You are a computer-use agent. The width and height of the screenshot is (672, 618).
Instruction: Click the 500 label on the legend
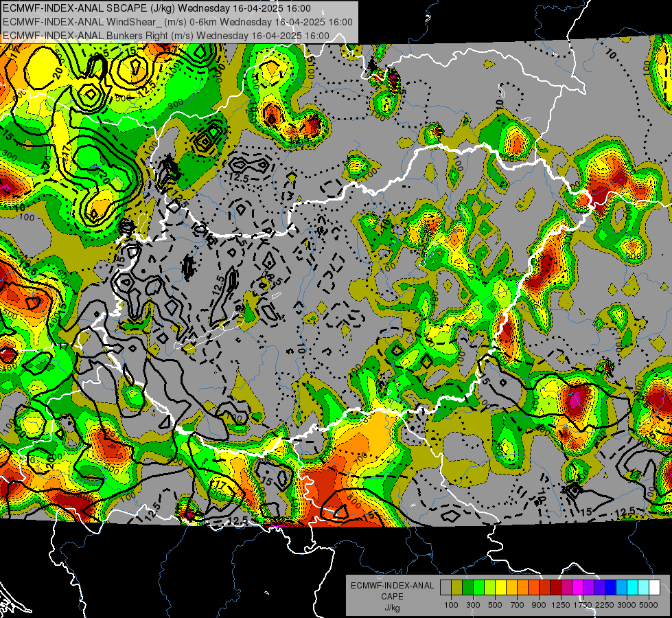pos(495,605)
